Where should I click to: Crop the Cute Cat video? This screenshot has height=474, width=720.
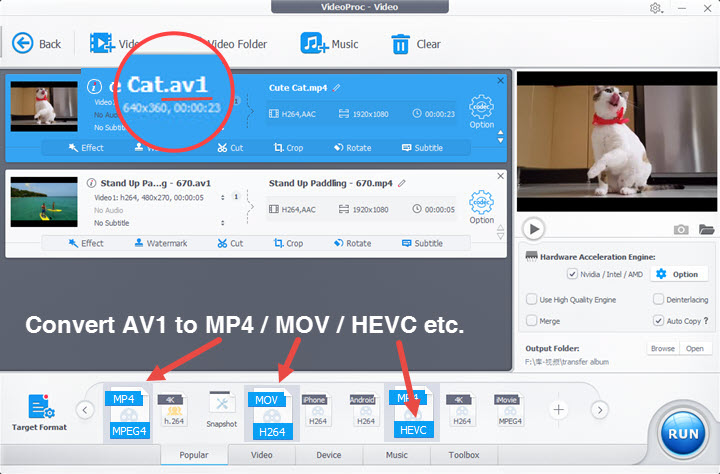click(x=288, y=148)
